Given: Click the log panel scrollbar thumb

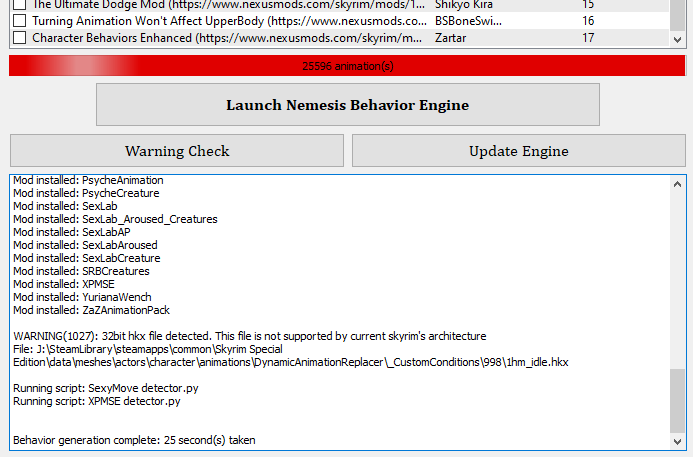Looking at the screenshot, I should pyautogui.click(x=677, y=401).
